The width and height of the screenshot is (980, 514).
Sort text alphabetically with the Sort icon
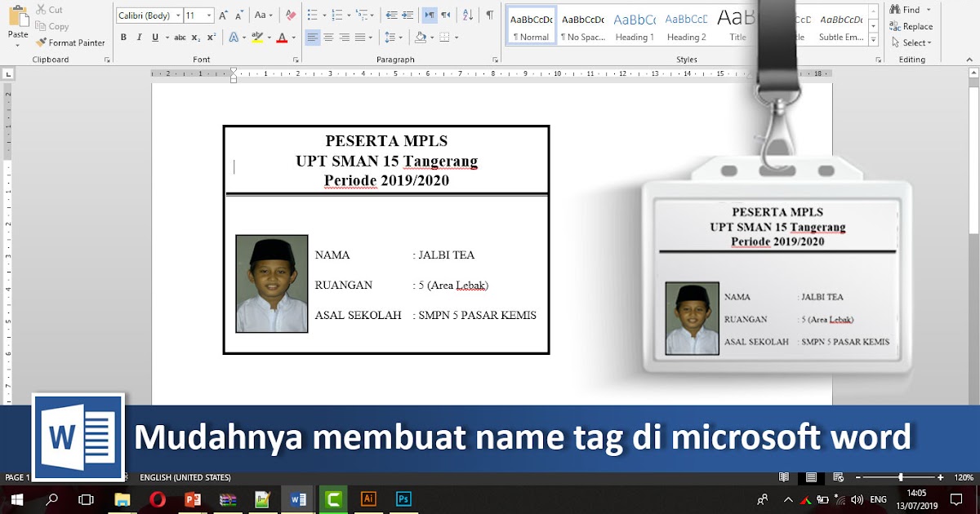(467, 15)
